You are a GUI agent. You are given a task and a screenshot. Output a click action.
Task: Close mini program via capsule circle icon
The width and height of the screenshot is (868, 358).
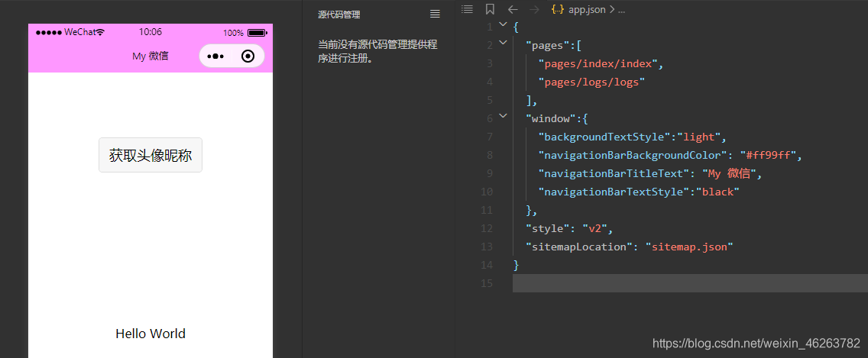(248, 56)
